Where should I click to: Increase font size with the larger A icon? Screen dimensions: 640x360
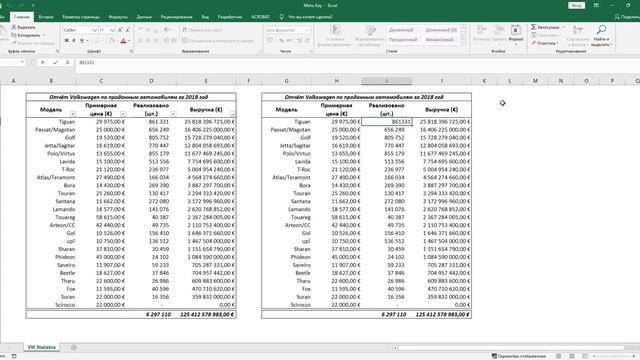120,30
